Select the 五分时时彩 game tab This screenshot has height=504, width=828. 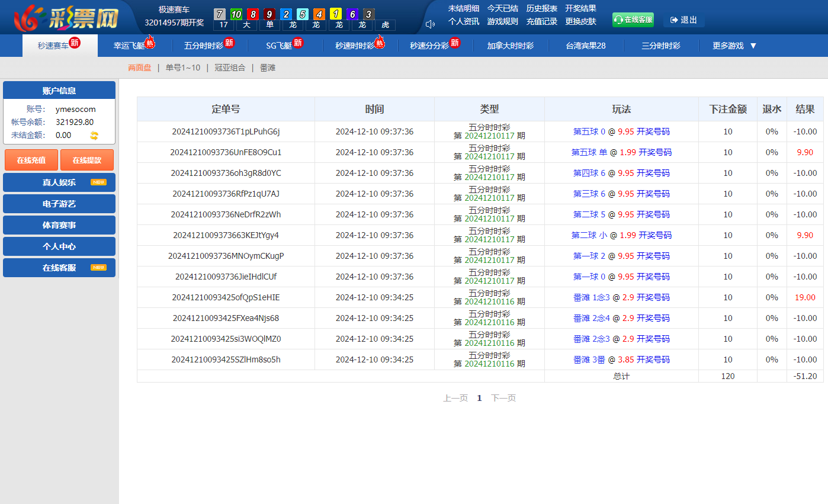click(210, 46)
